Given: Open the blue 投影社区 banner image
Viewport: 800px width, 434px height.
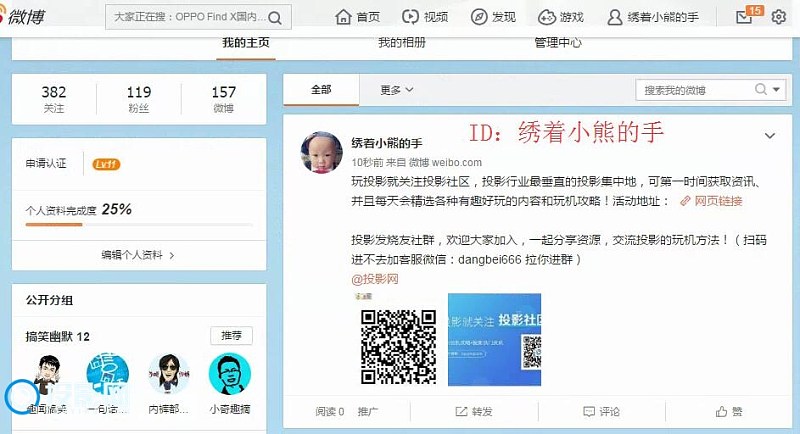Looking at the screenshot, I should (x=494, y=340).
